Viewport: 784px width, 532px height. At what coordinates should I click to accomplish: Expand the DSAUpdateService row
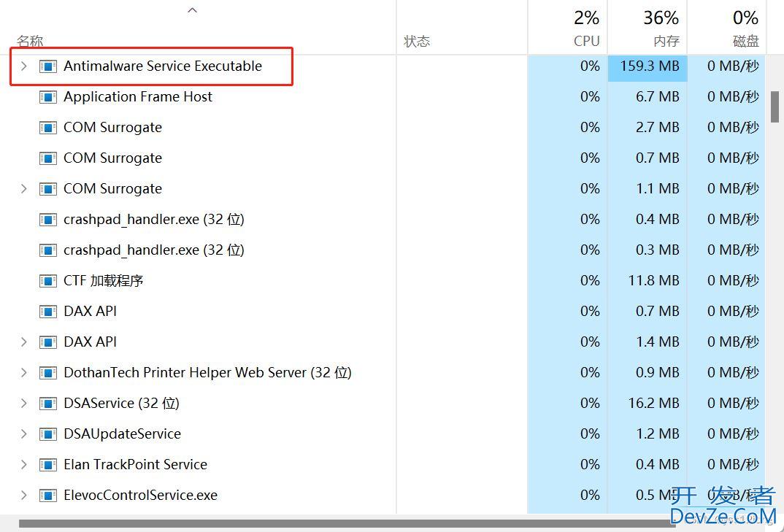[23, 434]
